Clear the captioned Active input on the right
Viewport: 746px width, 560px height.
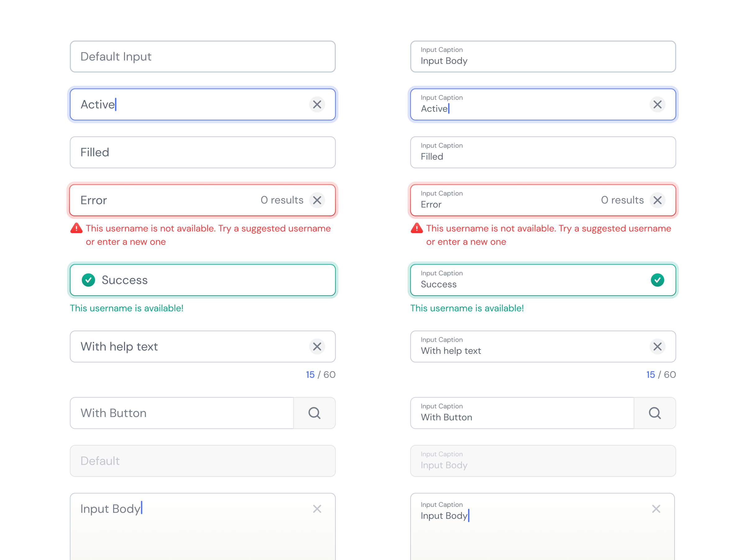[658, 104]
